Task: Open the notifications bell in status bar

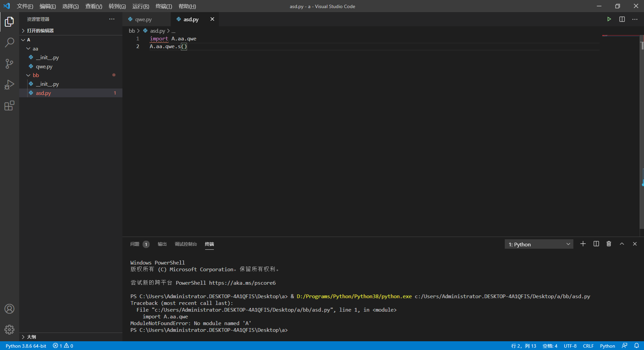Action: (x=637, y=346)
